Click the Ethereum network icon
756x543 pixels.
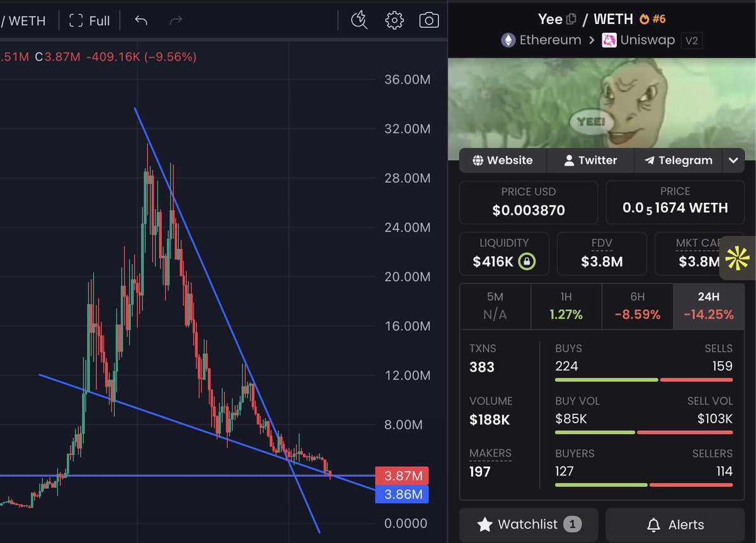tap(508, 40)
